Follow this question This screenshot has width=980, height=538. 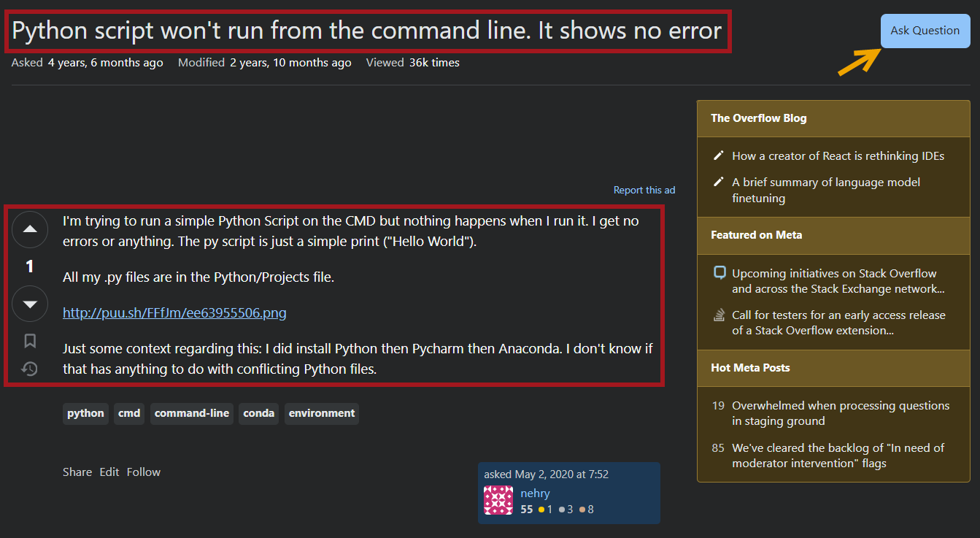click(x=144, y=472)
